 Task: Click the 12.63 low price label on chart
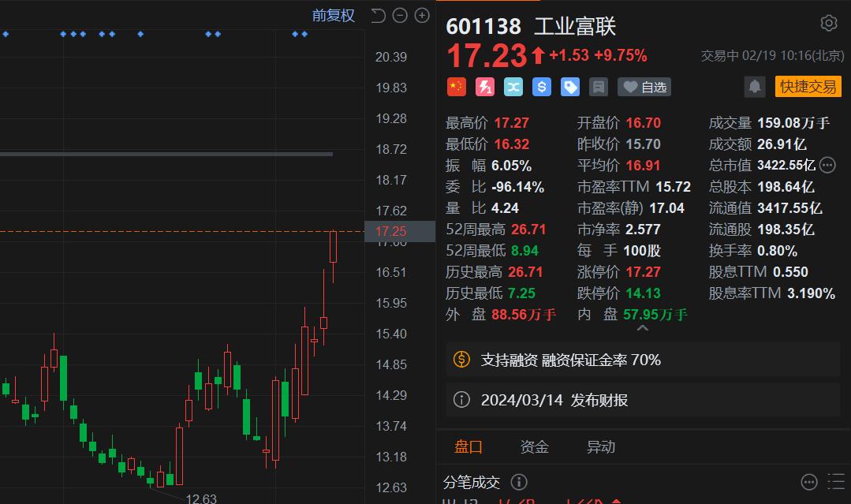[x=201, y=498]
